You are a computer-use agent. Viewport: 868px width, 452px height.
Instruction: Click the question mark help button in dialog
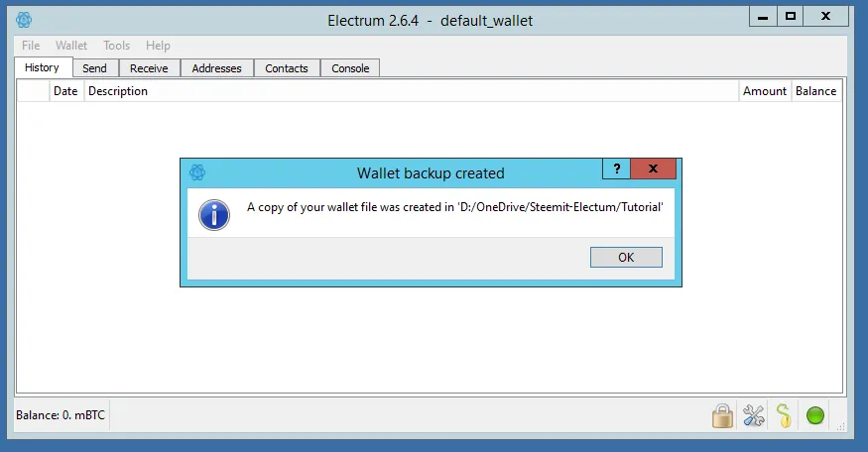(x=617, y=169)
